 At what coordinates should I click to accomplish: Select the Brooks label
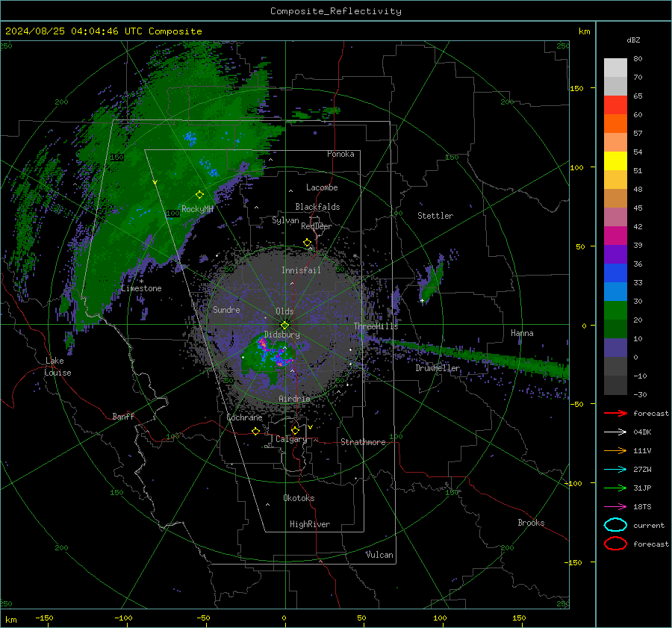pyautogui.click(x=531, y=523)
